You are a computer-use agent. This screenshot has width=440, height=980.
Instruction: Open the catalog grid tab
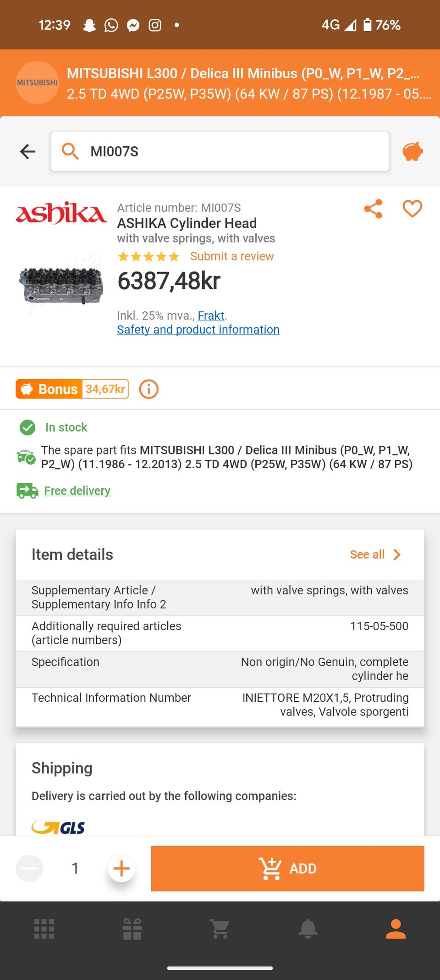click(44, 929)
